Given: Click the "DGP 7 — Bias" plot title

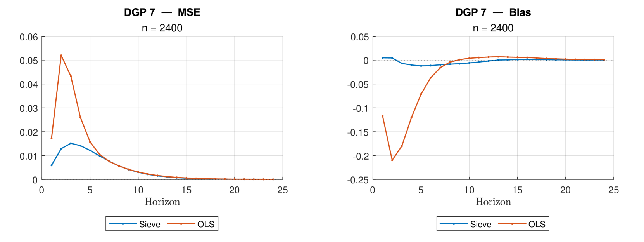Looking at the screenshot, I should [493, 12].
